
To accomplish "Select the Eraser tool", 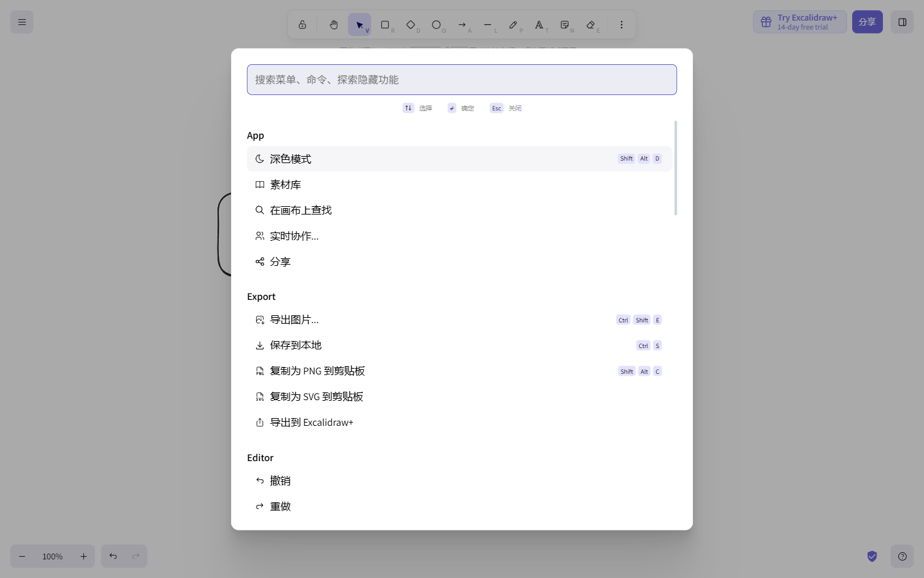I will 590,24.
